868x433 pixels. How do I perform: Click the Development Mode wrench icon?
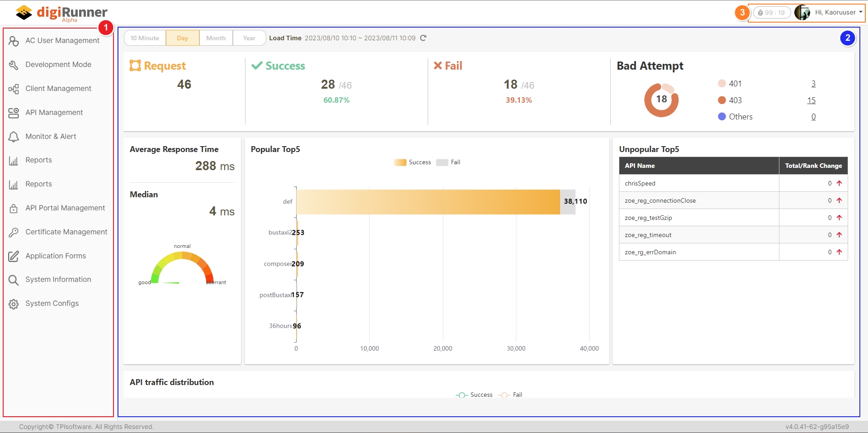14,65
